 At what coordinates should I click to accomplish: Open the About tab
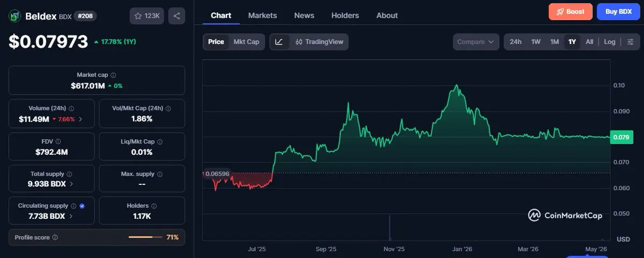(387, 15)
